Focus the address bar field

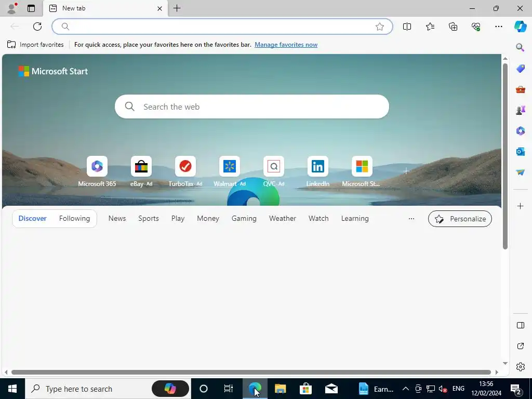point(222,26)
